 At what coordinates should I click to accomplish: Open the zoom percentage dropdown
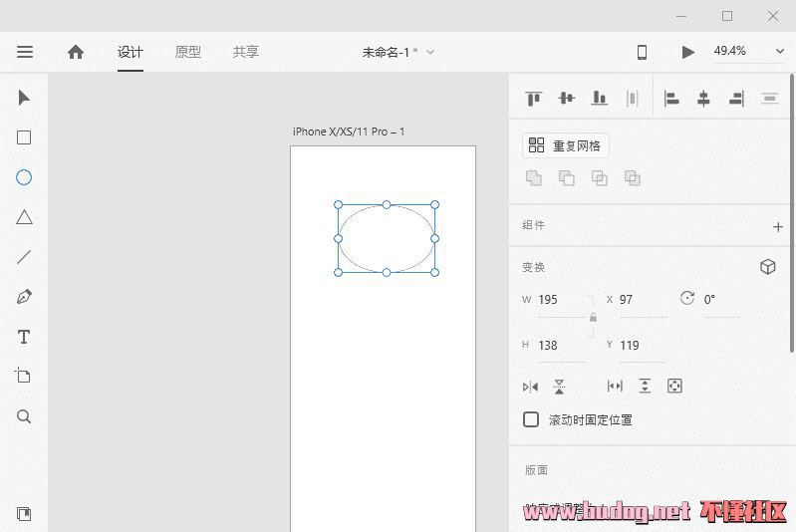point(779,52)
